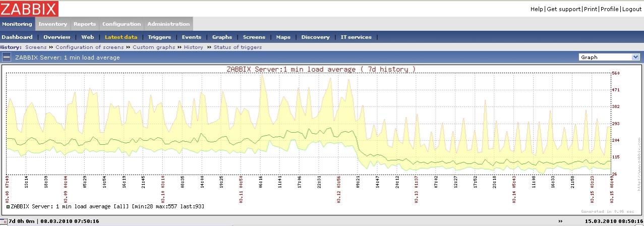The width and height of the screenshot is (644, 226).
Task: Navigate to Maps in the submenu
Action: tap(283, 37)
